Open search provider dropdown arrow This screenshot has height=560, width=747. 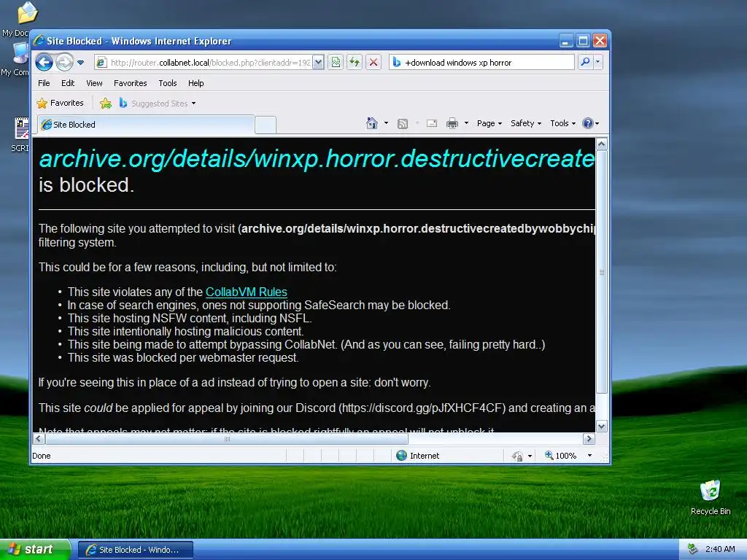pos(598,62)
